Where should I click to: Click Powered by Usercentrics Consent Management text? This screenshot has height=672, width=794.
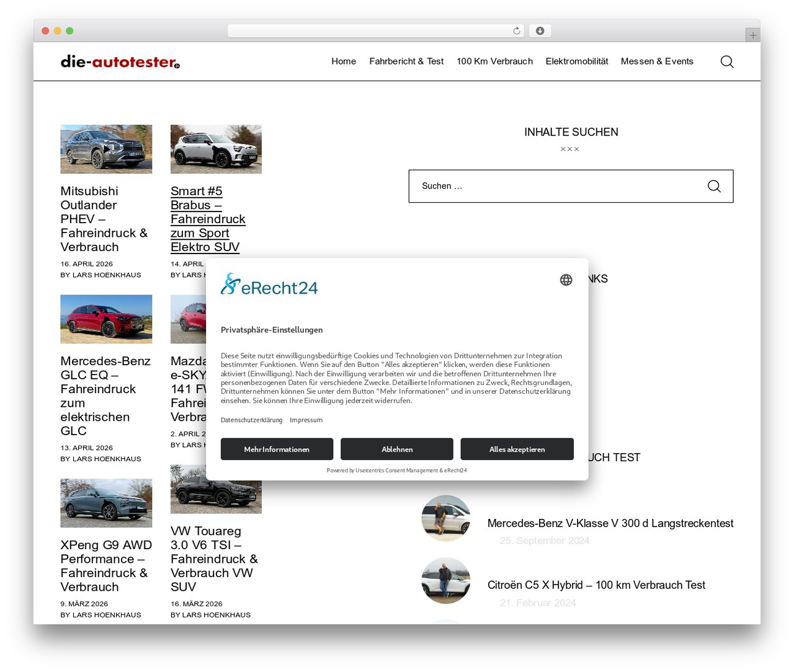pos(396,471)
